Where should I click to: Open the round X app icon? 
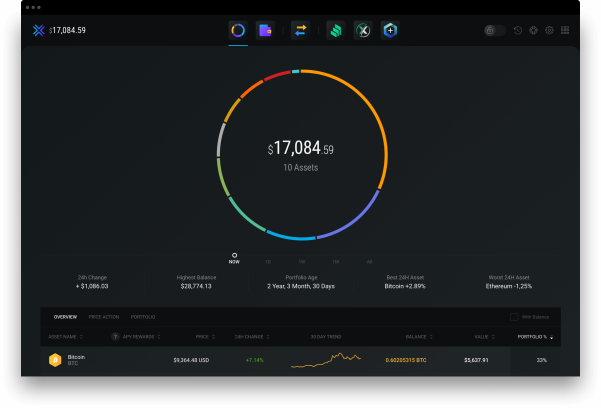(363, 30)
